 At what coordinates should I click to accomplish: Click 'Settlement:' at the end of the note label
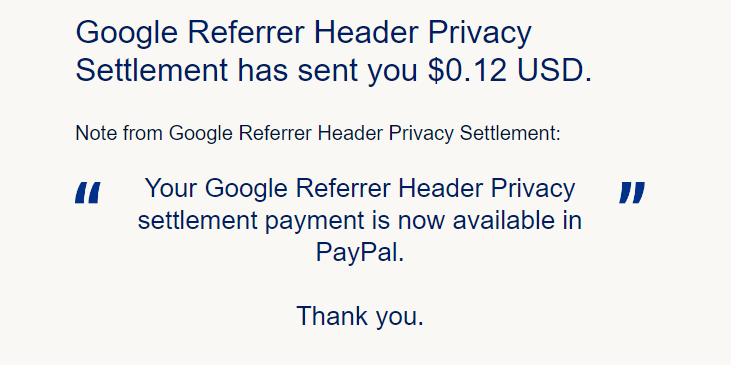coord(510,133)
